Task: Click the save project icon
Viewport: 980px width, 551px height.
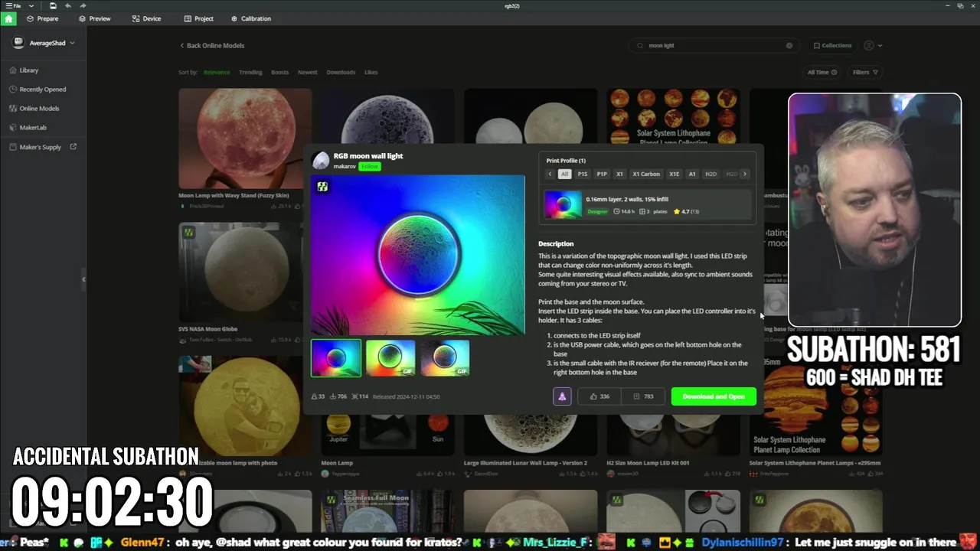Action: click(x=52, y=5)
